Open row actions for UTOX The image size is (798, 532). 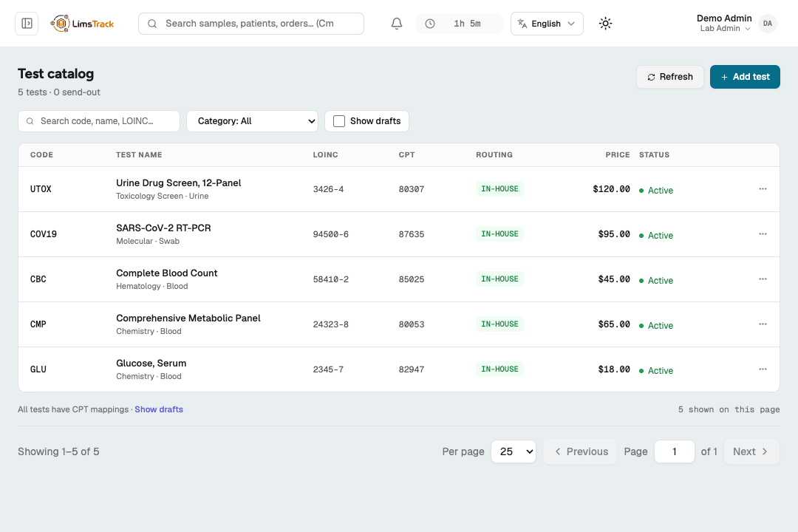(763, 189)
